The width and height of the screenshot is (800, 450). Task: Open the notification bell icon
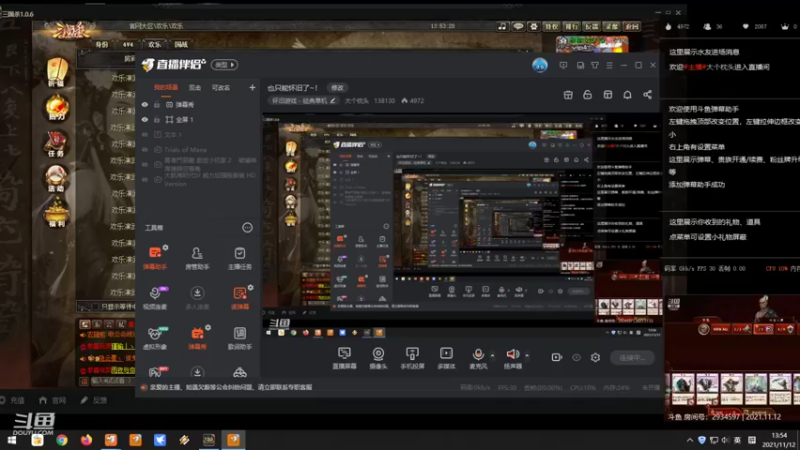(x=628, y=95)
